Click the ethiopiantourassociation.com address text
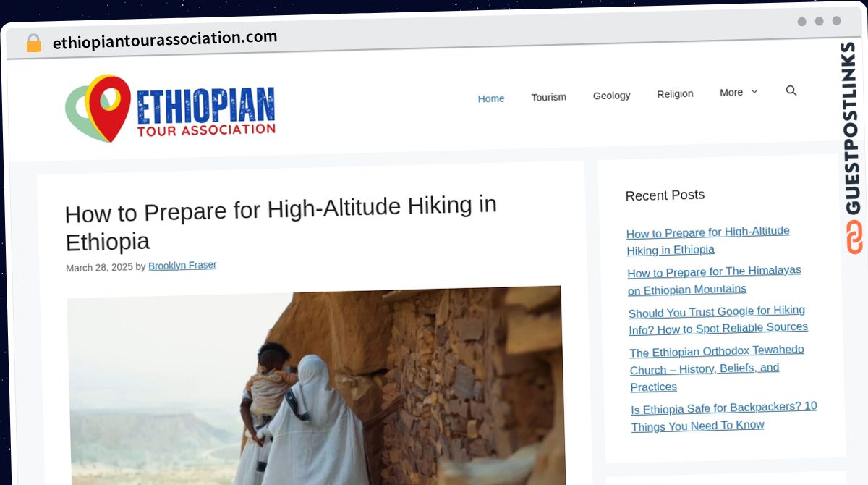Screen dimensions: 868x485 tap(165, 39)
